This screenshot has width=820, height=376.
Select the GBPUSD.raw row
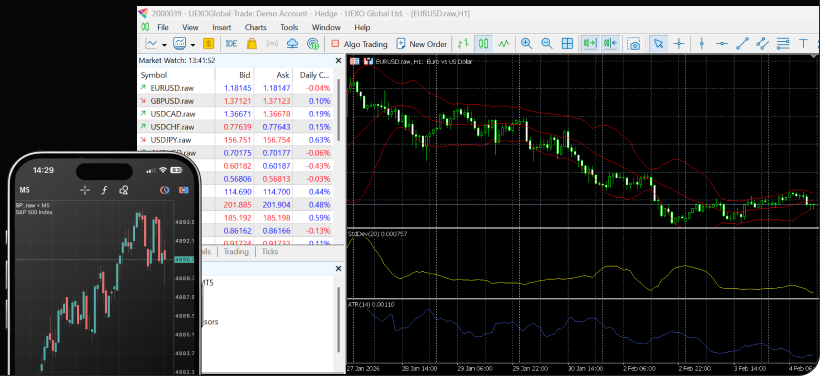click(x=235, y=101)
